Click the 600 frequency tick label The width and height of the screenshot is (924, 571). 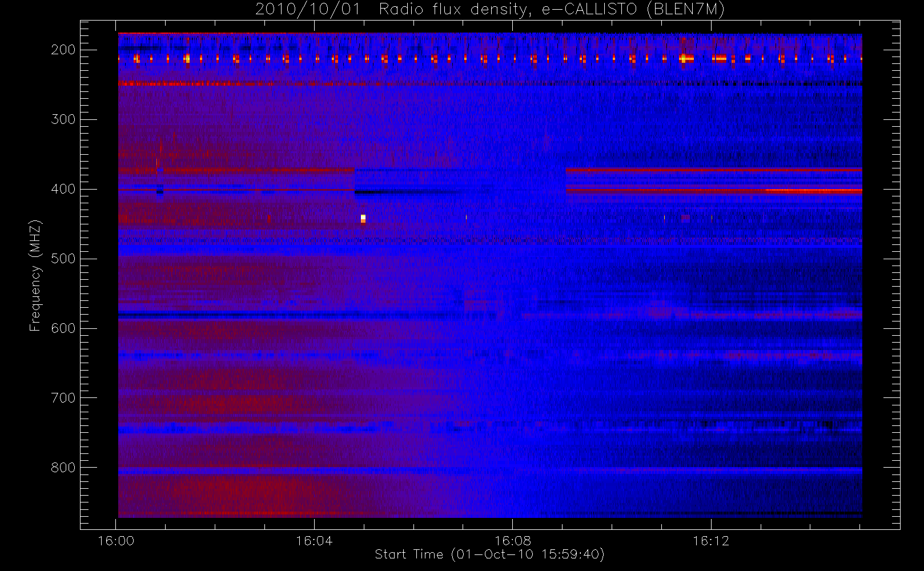coord(63,328)
